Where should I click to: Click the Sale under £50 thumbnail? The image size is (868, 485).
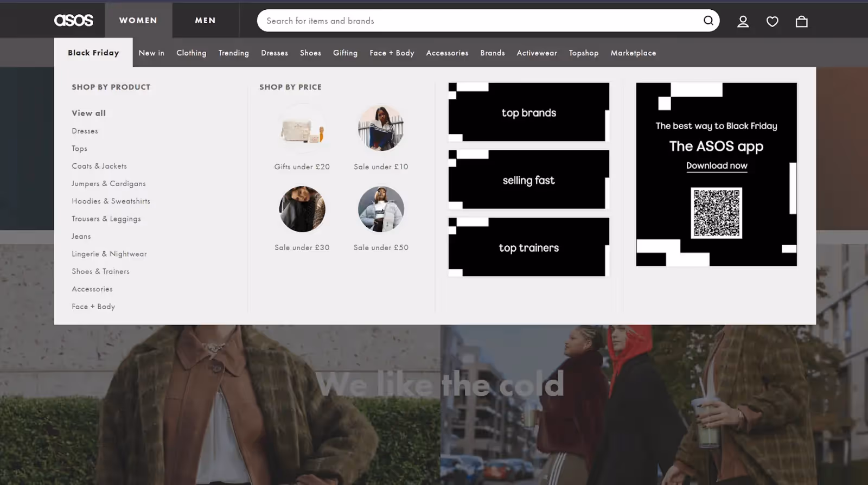tap(381, 209)
